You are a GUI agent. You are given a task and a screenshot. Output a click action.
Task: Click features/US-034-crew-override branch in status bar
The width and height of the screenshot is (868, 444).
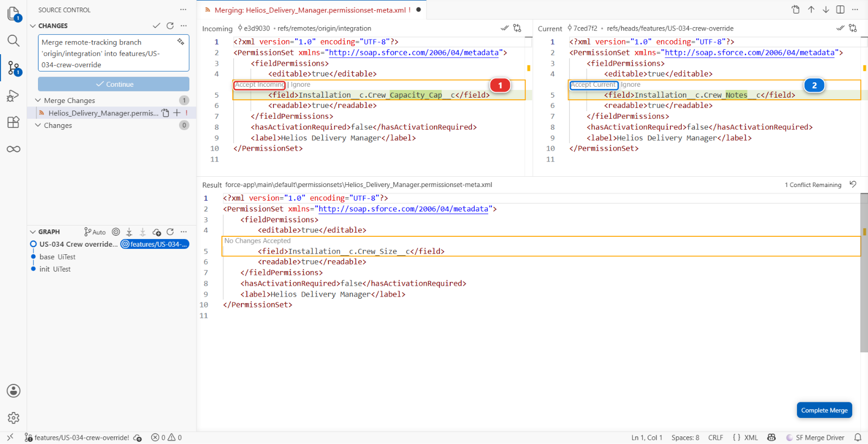click(77, 437)
